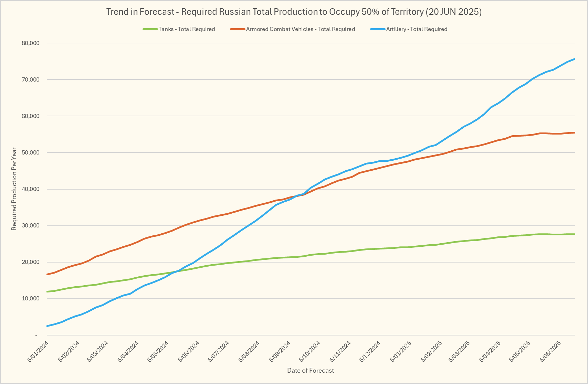588x384 pixels.
Task: Click the green Tanks legend line swatch
Action: click(150, 29)
